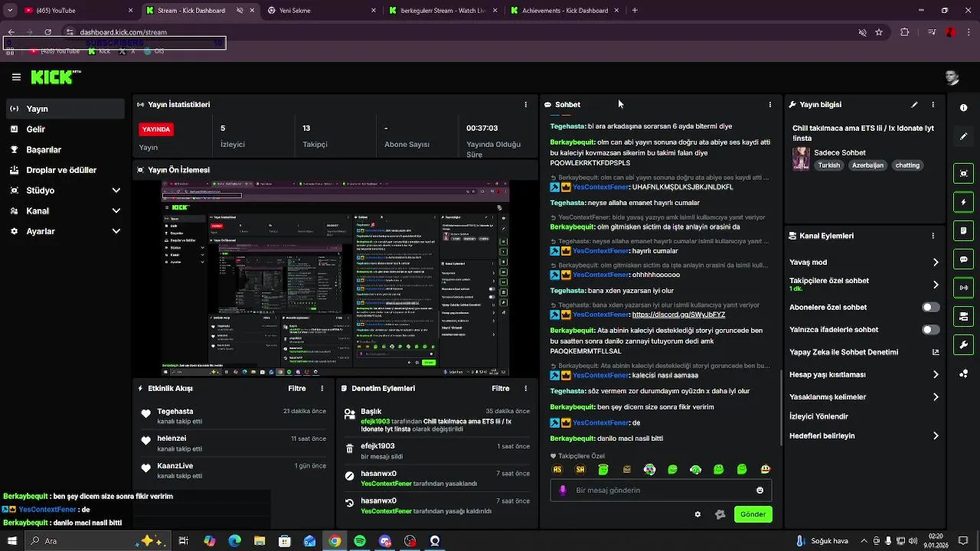Toggle the channel actions widget icon in right sidebar
The width and height of the screenshot is (980, 551).
[x=963, y=316]
